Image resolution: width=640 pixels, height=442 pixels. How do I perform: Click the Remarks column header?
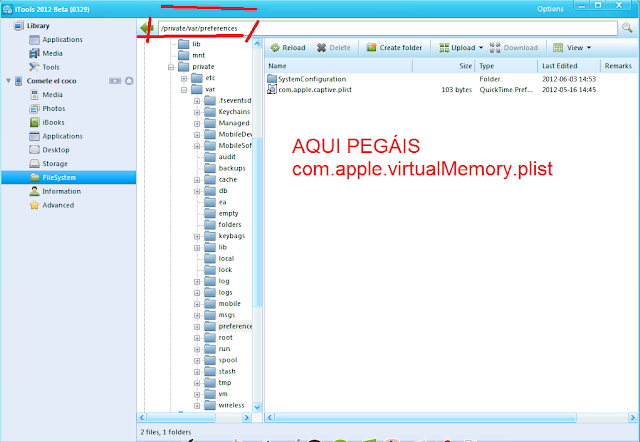(618, 66)
